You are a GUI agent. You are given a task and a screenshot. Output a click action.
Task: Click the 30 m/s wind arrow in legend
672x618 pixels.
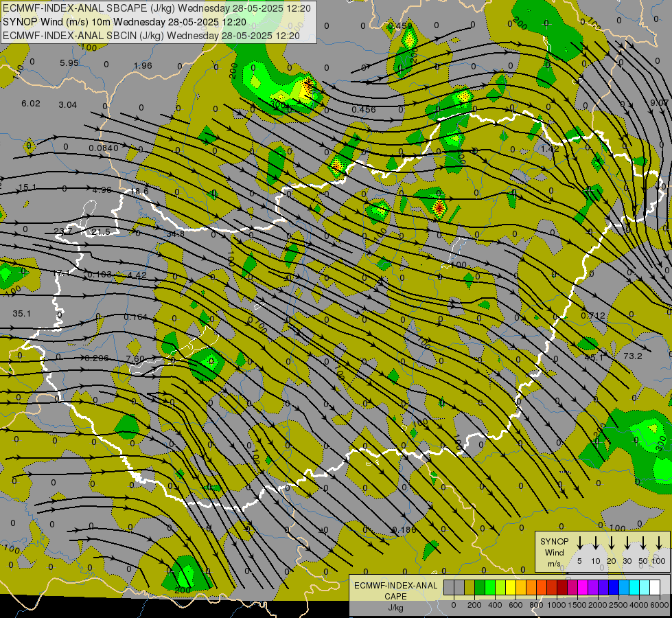(x=627, y=542)
